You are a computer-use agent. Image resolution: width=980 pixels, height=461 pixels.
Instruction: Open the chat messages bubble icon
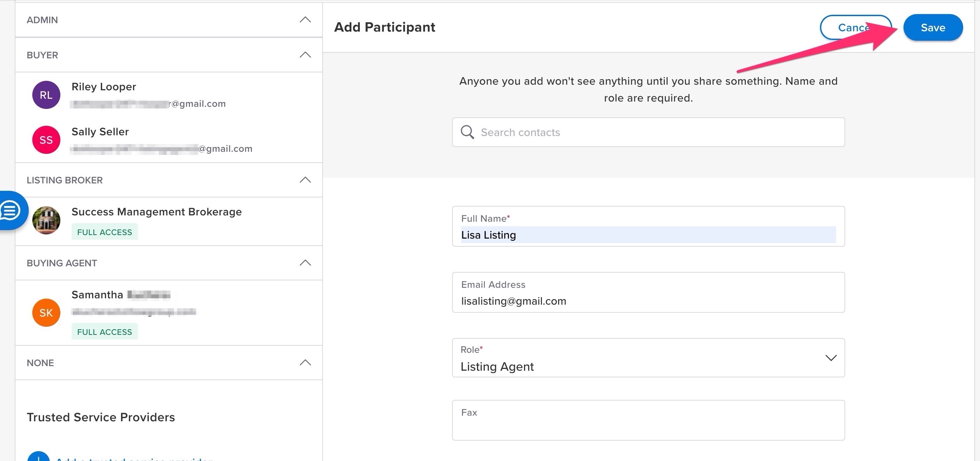tap(10, 210)
